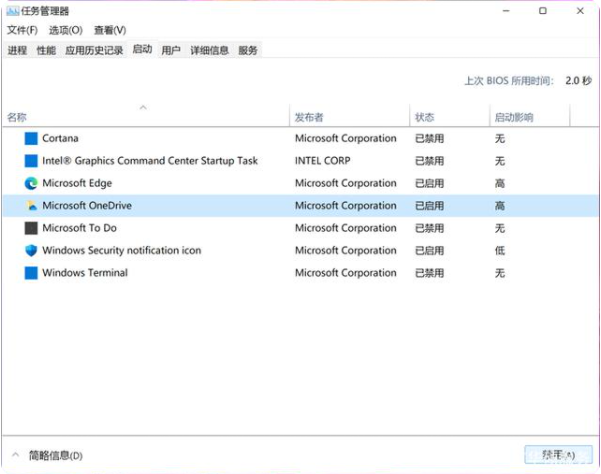Switch to the 详细信息 tab

[x=209, y=50]
